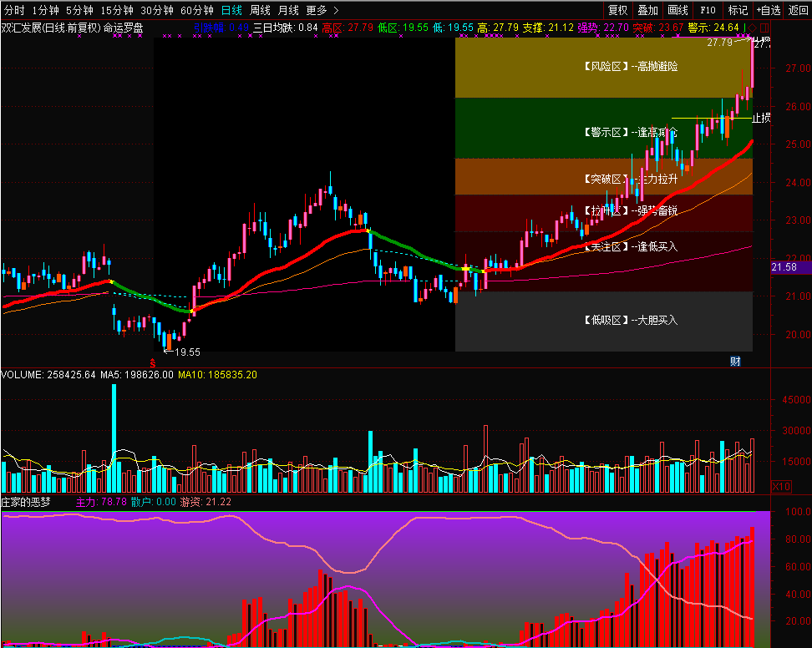
Task: Expand the arrow next to 更多
Action: [x=336, y=10]
